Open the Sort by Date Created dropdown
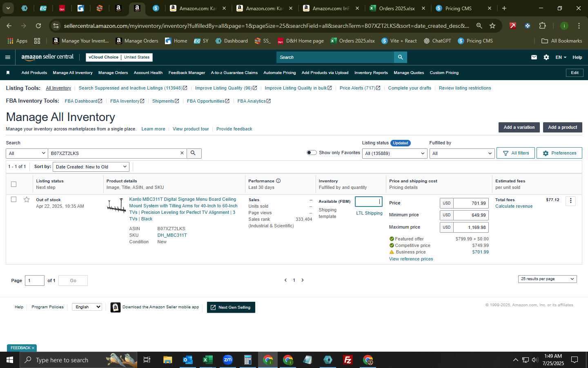The height and width of the screenshot is (368, 588). (x=91, y=167)
